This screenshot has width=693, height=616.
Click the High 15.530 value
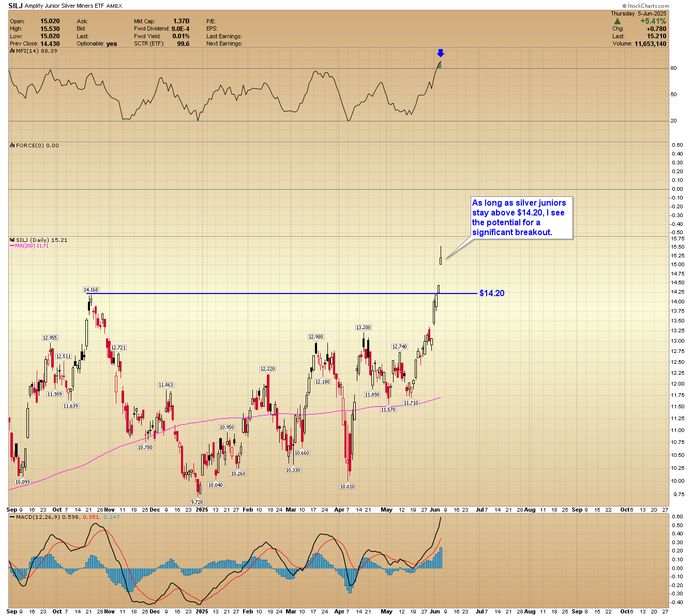pyautogui.click(x=50, y=29)
